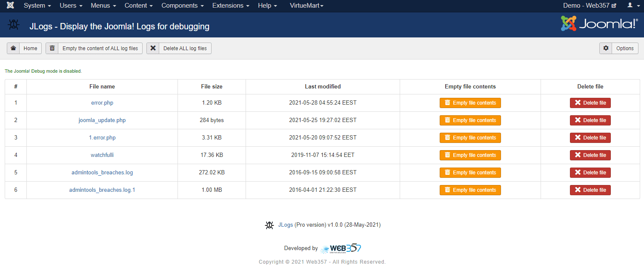Click X icon on Delete ALL log files

pyautogui.click(x=153, y=48)
